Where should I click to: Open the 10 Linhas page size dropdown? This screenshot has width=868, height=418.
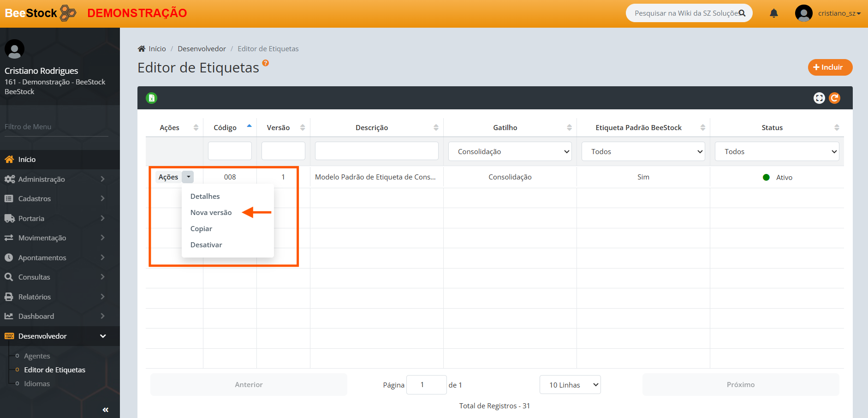point(570,385)
